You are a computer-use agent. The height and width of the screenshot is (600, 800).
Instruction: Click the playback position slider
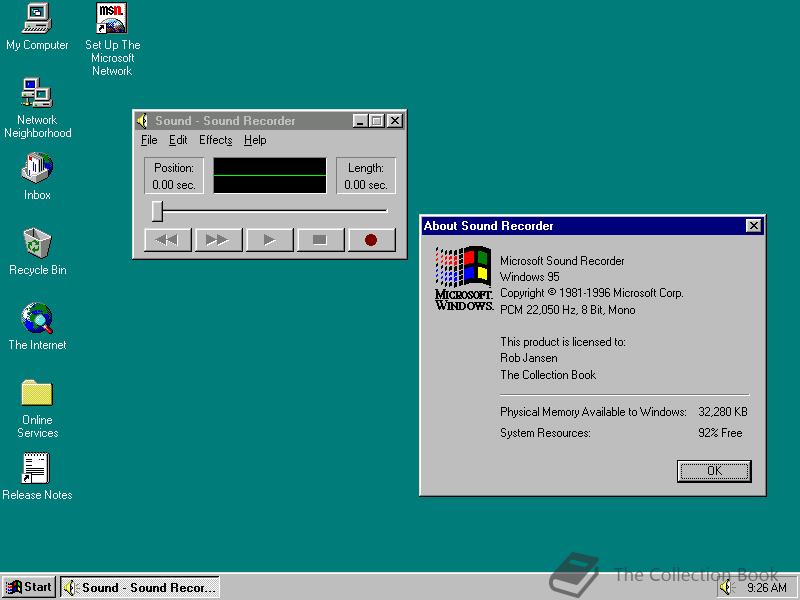(157, 211)
